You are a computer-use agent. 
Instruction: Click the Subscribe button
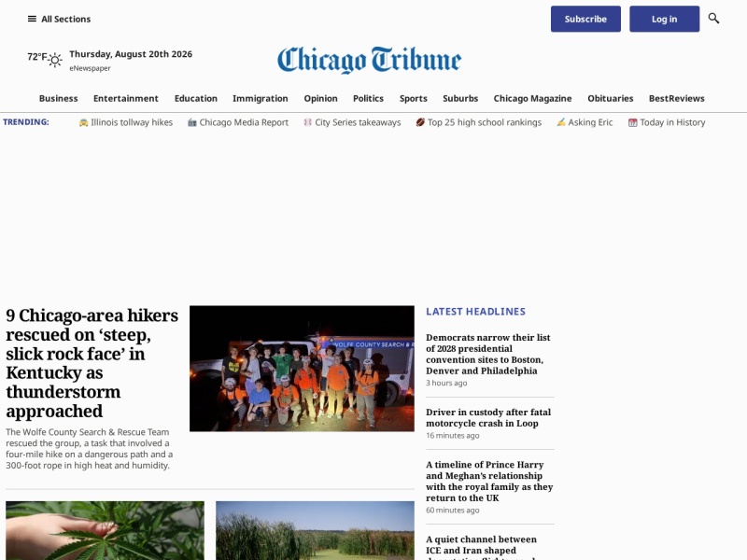pyautogui.click(x=585, y=19)
